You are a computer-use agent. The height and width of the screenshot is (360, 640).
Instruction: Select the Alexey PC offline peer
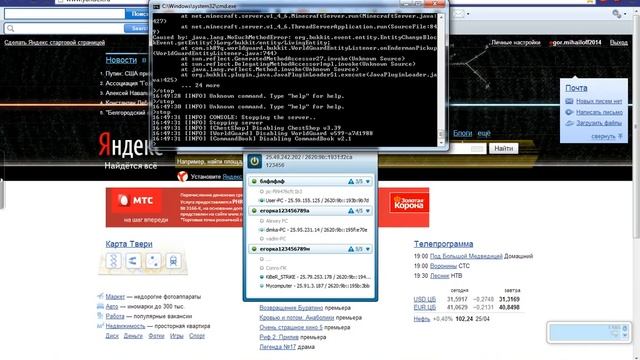[274, 221]
